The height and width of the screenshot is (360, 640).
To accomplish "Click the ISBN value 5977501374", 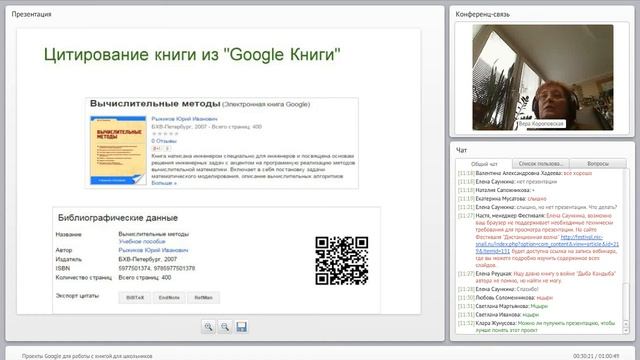I will 134,268.
